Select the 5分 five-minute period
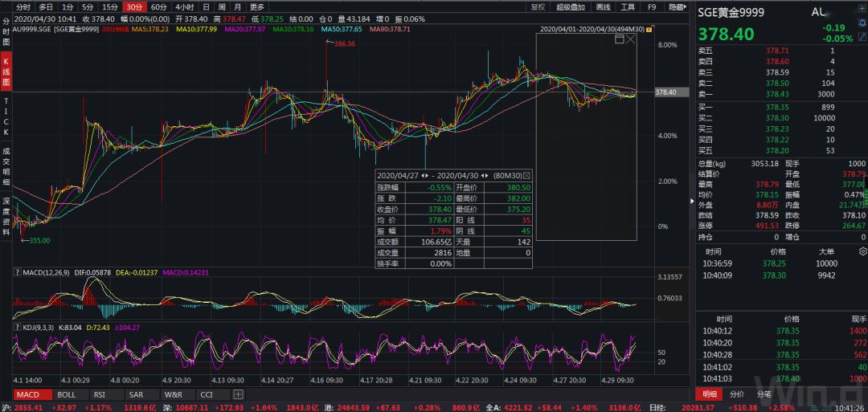The width and height of the screenshot is (868, 412). tap(88, 7)
